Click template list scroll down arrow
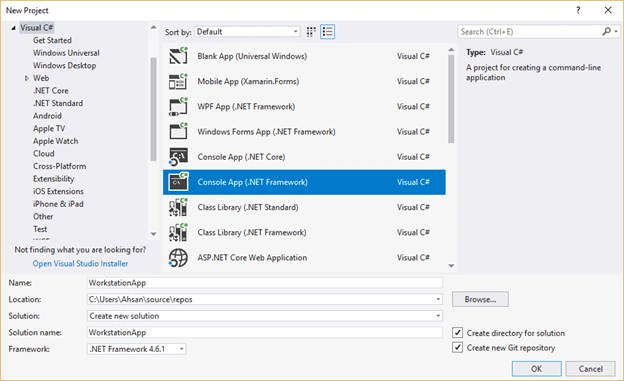624x381 pixels. click(451, 266)
